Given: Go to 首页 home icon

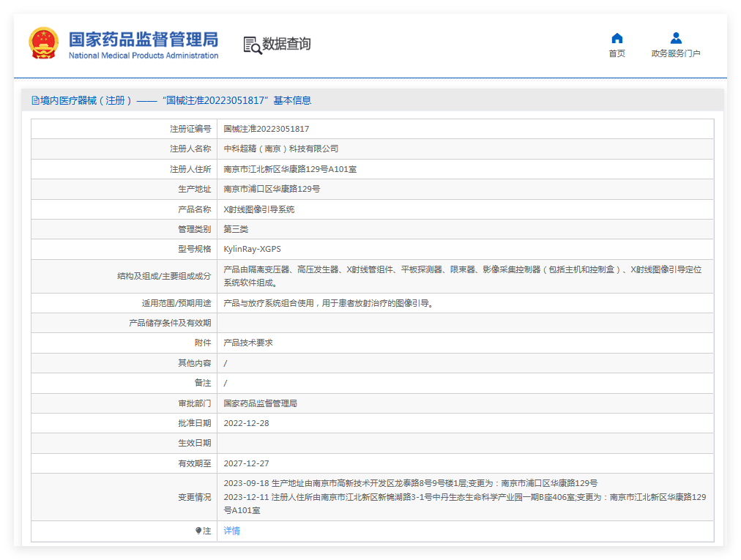Looking at the screenshot, I should click(617, 38).
